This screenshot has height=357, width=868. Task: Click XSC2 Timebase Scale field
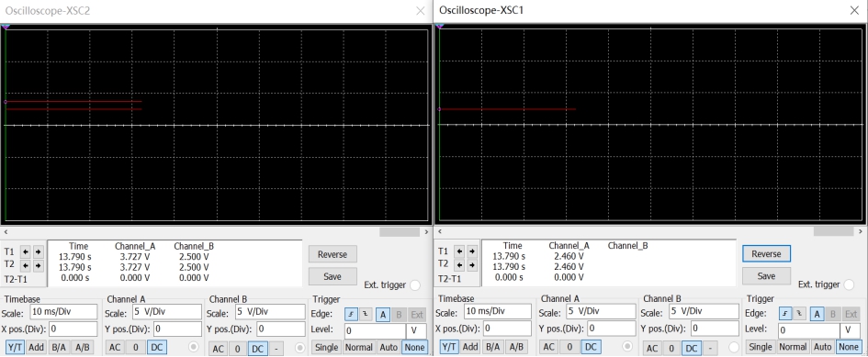63,312
